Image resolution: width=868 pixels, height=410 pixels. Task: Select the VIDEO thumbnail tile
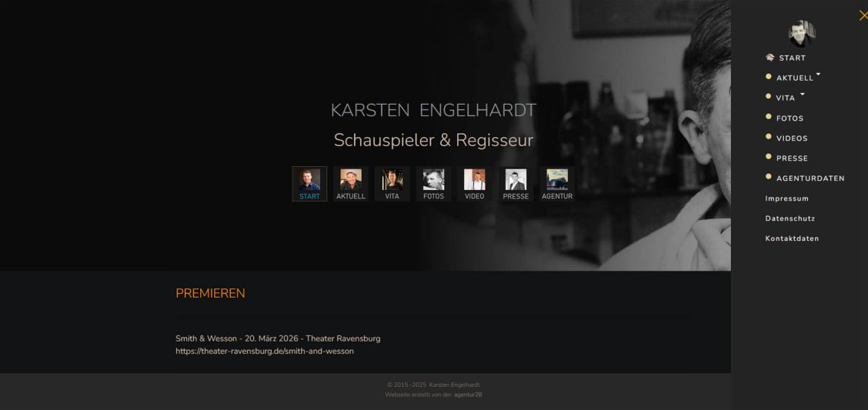[x=475, y=185]
